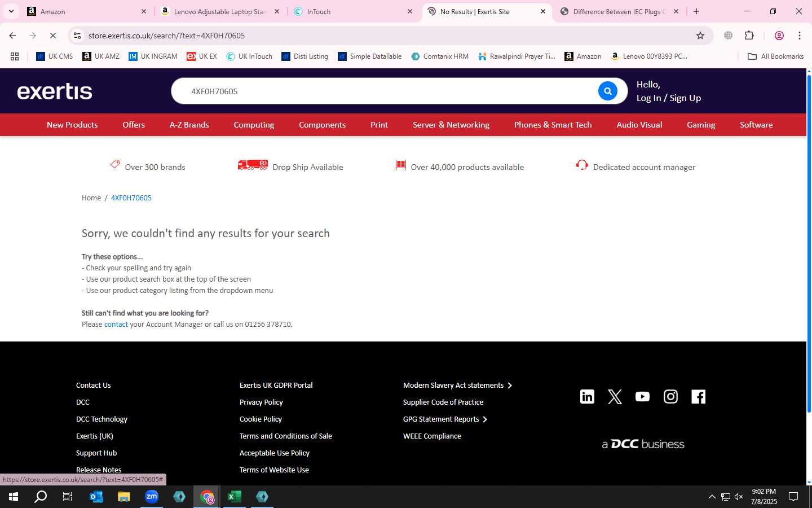Screen dimensions: 812x508
Task: Open Terms and Conditions of Sale link
Action: pyautogui.click(x=286, y=436)
